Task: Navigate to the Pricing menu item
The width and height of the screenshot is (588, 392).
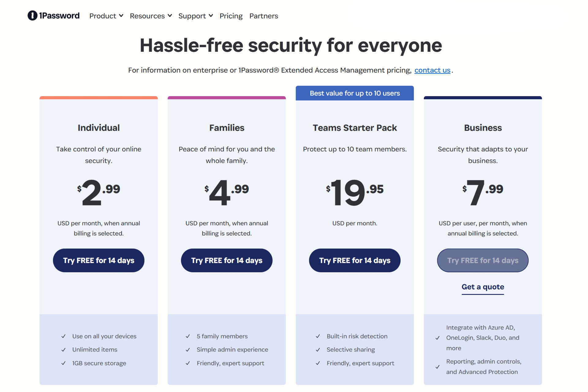Action: coord(231,16)
